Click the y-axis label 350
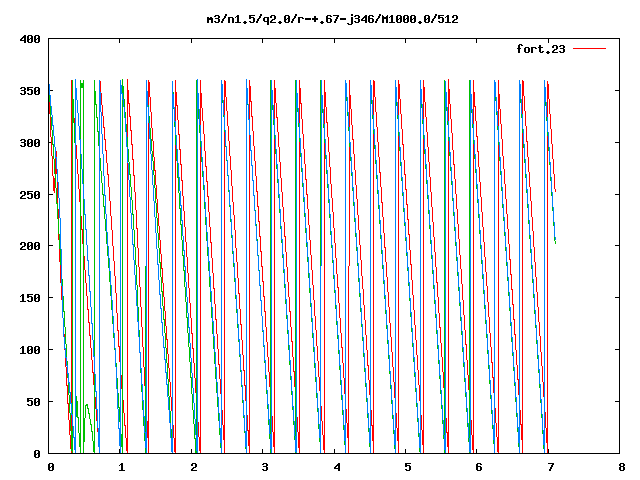Screen dimensions: 640x480 [x=30, y=91]
